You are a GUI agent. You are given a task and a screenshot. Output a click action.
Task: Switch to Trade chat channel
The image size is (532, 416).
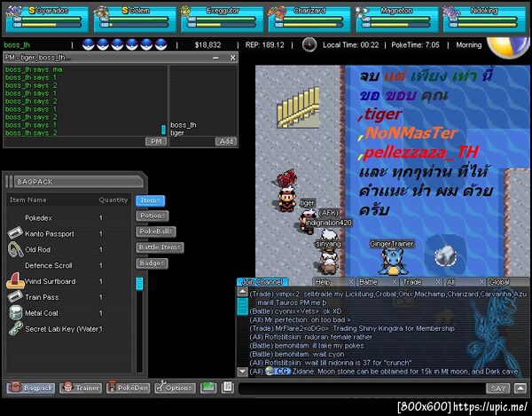point(417,282)
